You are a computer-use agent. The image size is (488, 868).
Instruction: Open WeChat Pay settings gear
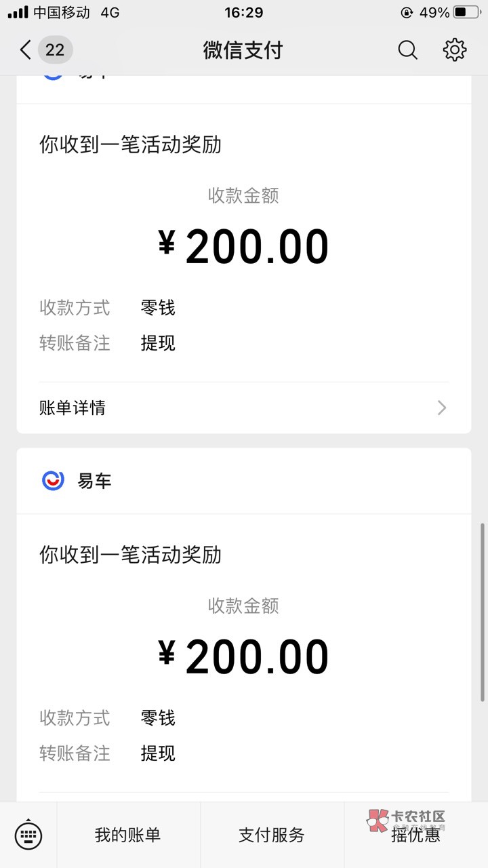[454, 50]
